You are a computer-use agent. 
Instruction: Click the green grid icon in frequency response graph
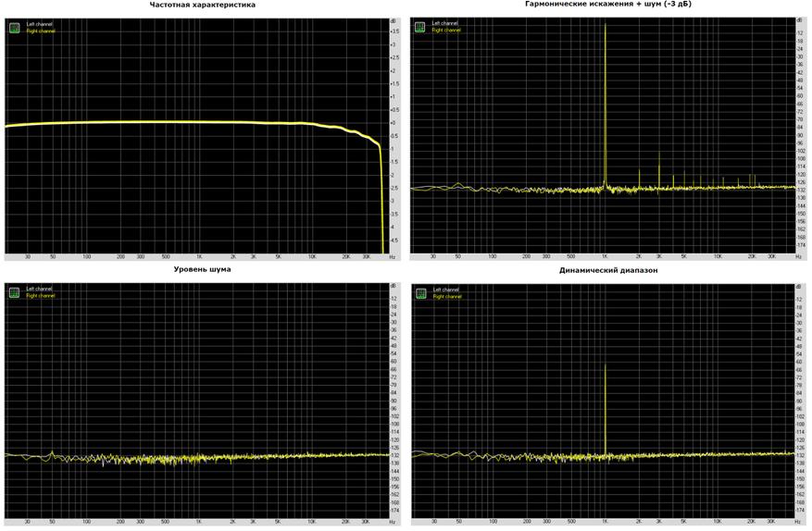(x=14, y=28)
